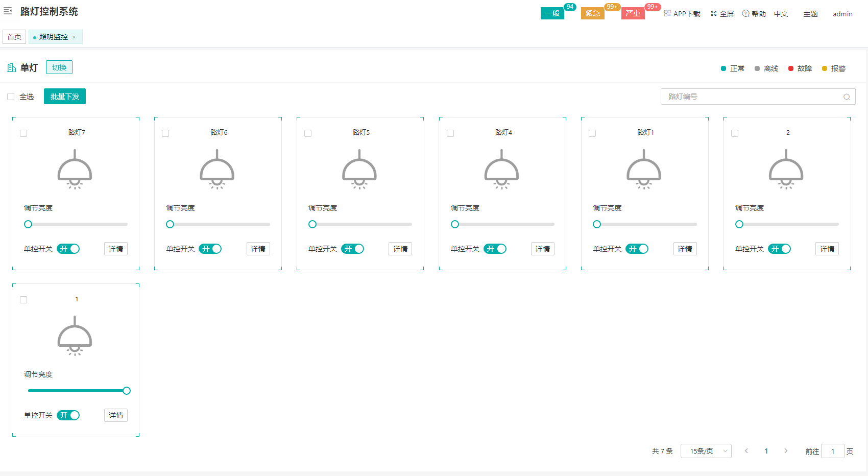The image size is (868, 476).
Task: Click 路灯4 brightness slider handle
Action: (455, 224)
